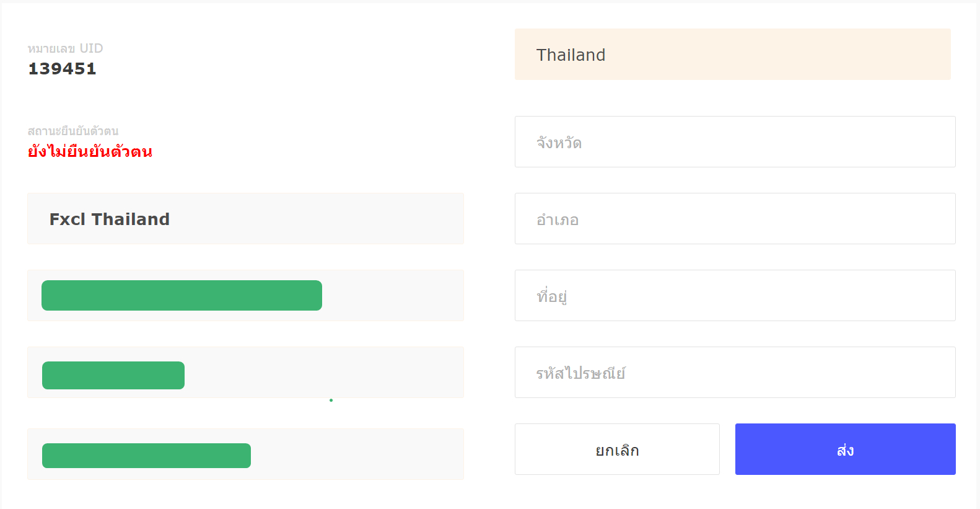980x509 pixels.
Task: Focus the อำเภอ district input field
Action: tap(735, 219)
